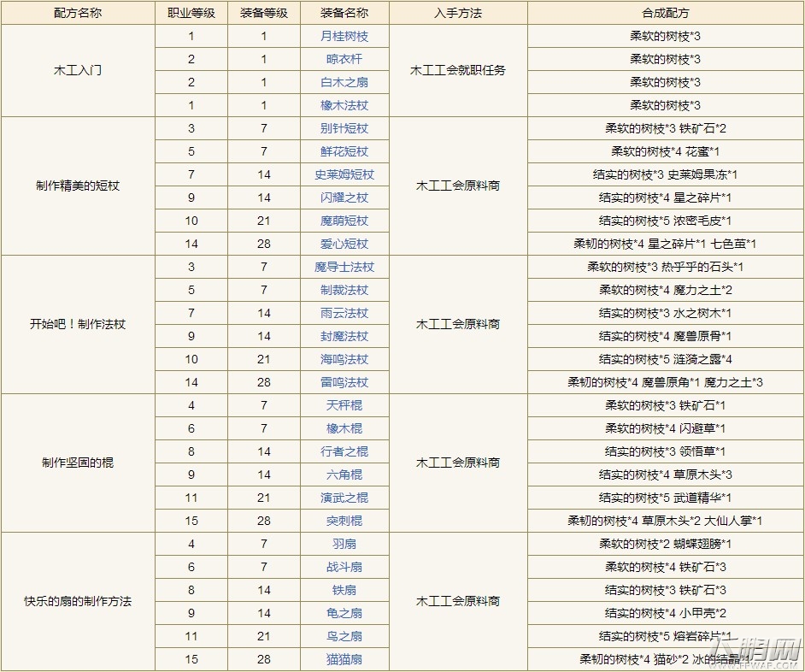Open the 月桂树枝 equipment link
The height and width of the screenshot is (672, 805).
tap(344, 37)
